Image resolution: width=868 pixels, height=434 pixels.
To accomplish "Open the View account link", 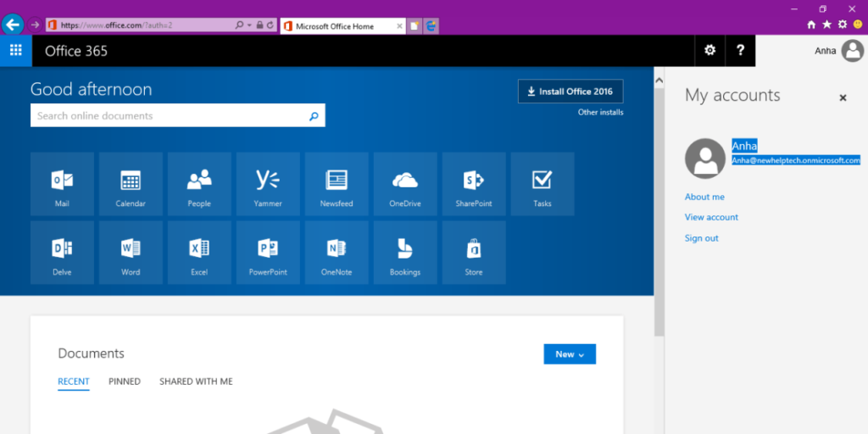I will [711, 218].
